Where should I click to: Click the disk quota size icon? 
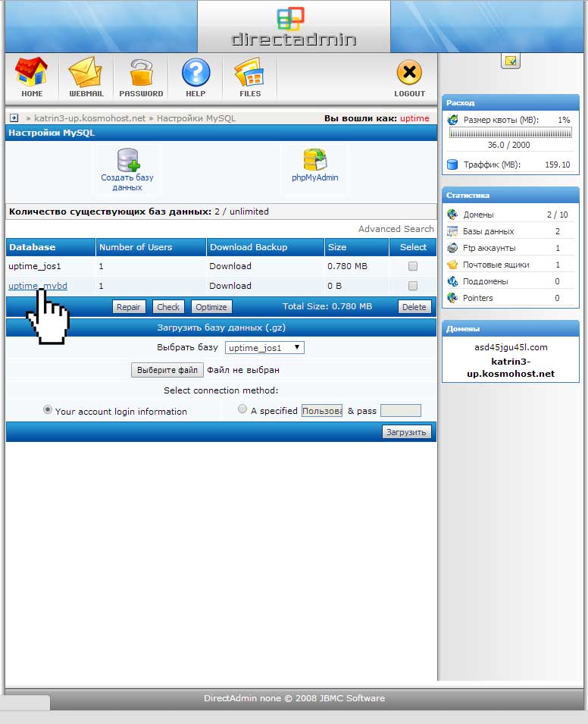(453, 120)
